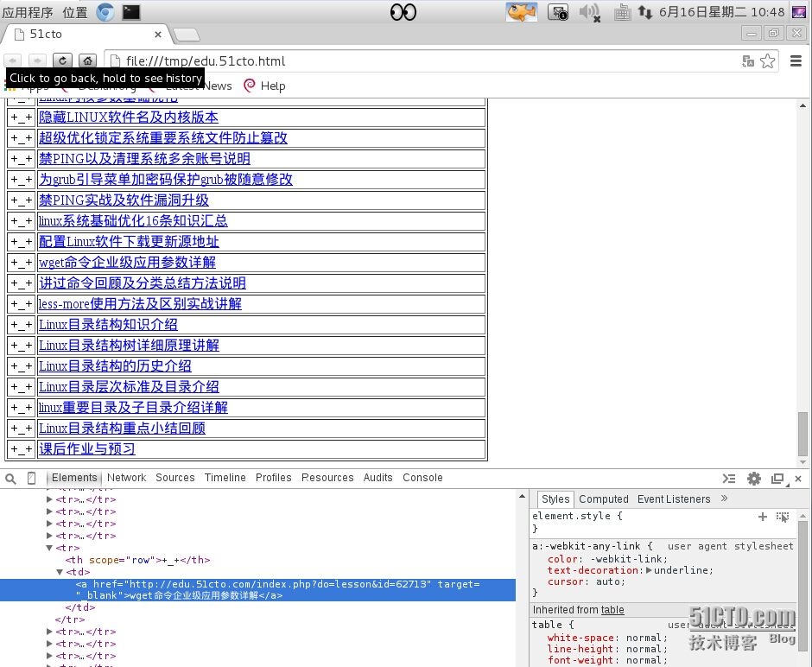Expand text-decoration underline property triangle
Image resolution: width=812 pixels, height=667 pixels.
[x=649, y=570]
